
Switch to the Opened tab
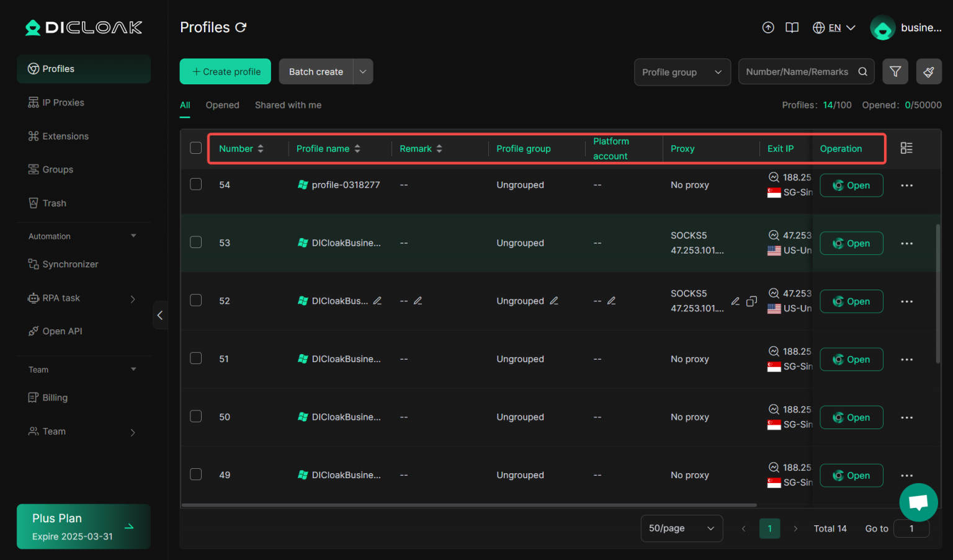click(x=222, y=105)
